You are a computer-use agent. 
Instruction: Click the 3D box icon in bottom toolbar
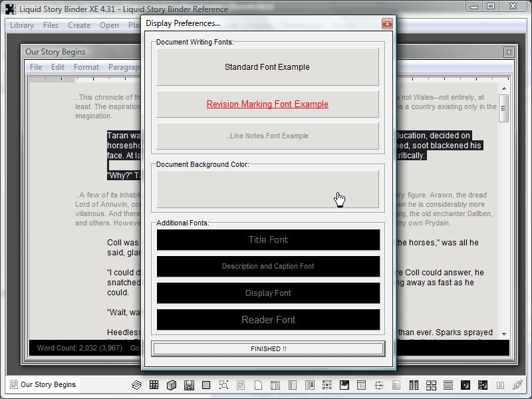(171, 385)
